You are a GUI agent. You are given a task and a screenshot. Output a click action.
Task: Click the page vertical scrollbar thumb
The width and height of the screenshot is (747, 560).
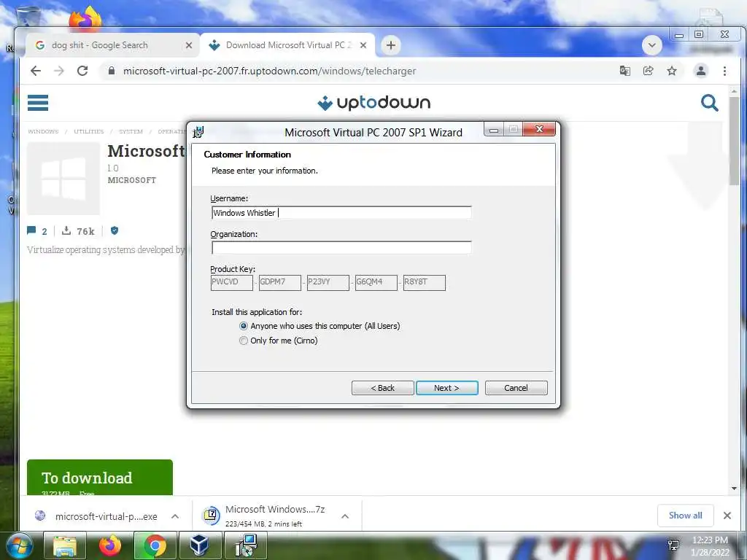(734, 141)
